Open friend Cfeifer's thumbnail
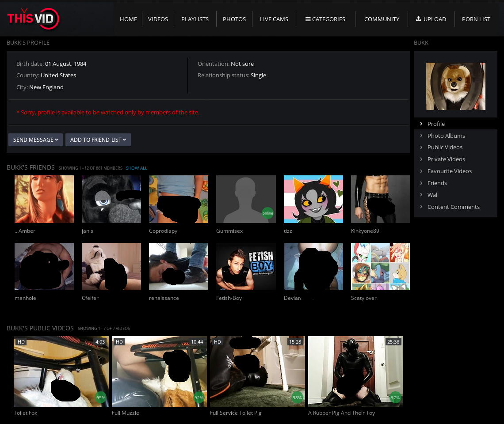 pyautogui.click(x=111, y=267)
